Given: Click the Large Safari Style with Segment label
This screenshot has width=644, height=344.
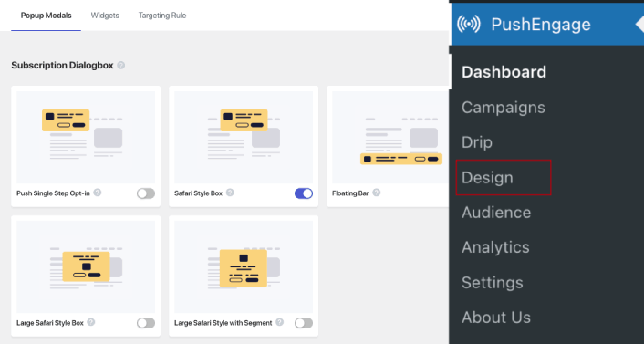Looking at the screenshot, I should [x=223, y=323].
